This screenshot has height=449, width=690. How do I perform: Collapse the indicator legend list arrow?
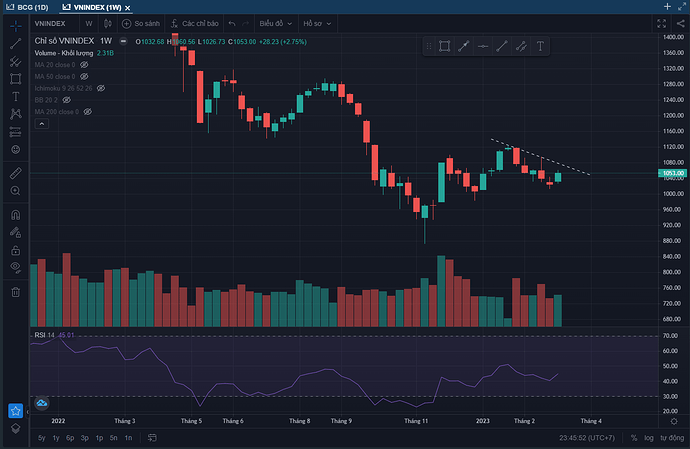[x=42, y=124]
